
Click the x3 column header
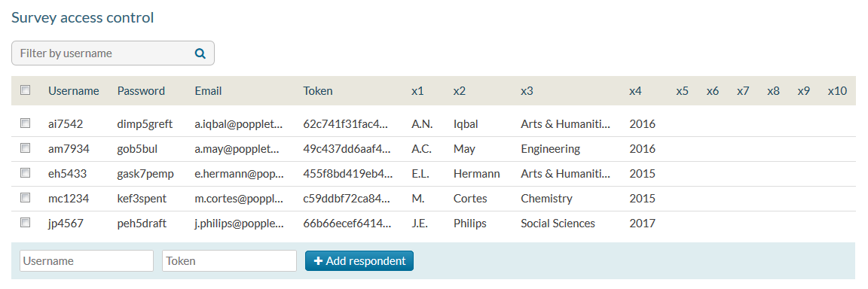[x=527, y=91]
